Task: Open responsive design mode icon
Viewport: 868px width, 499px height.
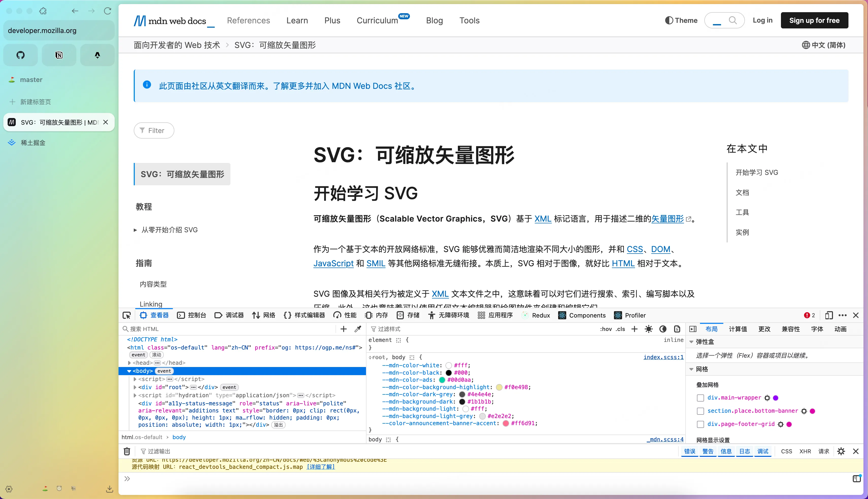Action: (x=829, y=315)
